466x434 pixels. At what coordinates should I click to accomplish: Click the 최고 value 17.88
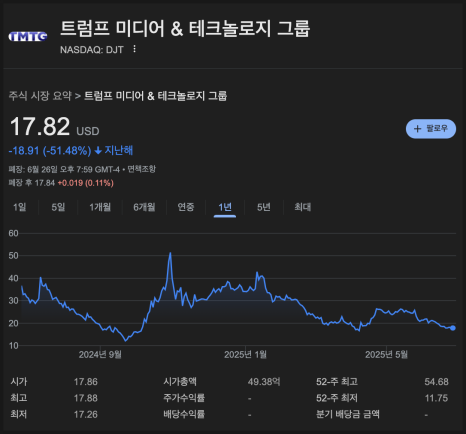(86, 398)
